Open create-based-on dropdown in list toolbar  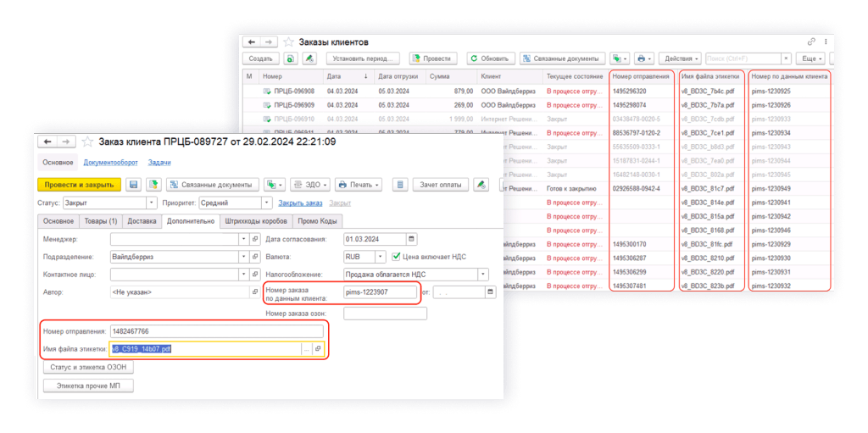(x=620, y=58)
